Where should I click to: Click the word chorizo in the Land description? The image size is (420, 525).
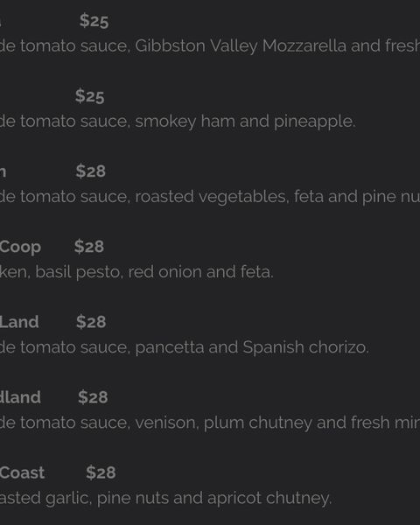339,347
